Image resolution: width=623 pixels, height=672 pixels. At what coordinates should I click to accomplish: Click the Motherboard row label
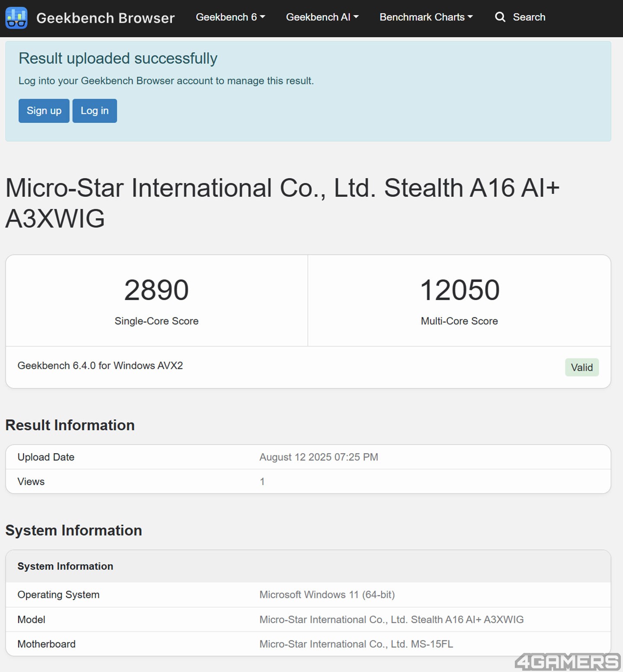coord(46,644)
